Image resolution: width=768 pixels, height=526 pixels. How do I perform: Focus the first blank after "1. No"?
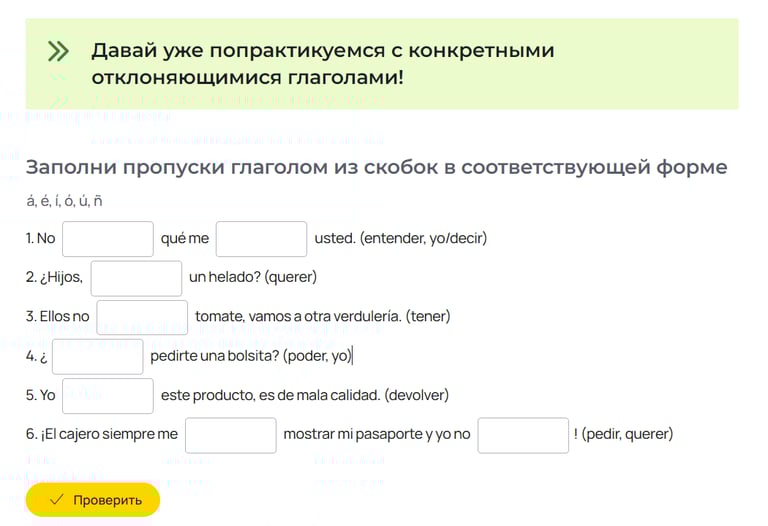[x=108, y=239]
